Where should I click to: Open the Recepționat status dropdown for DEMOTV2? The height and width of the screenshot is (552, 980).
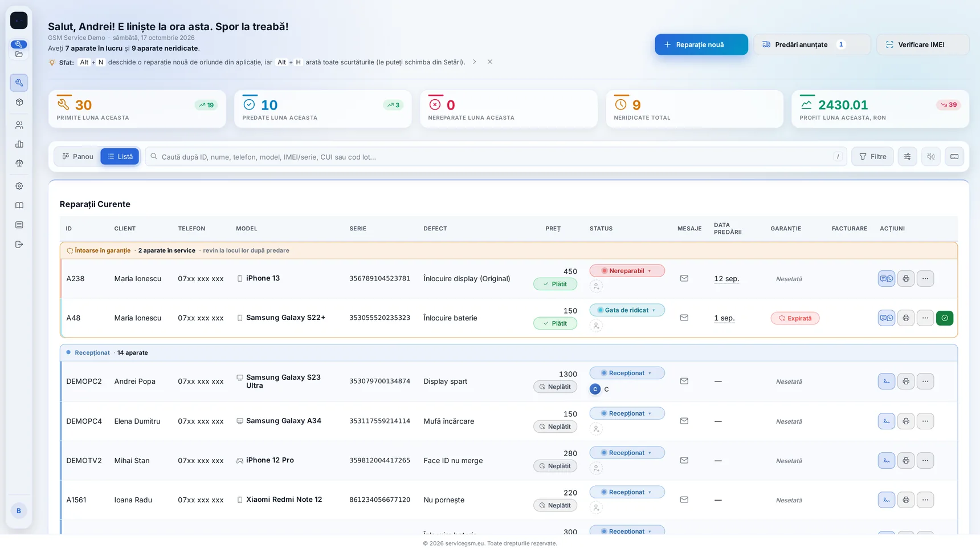(627, 453)
